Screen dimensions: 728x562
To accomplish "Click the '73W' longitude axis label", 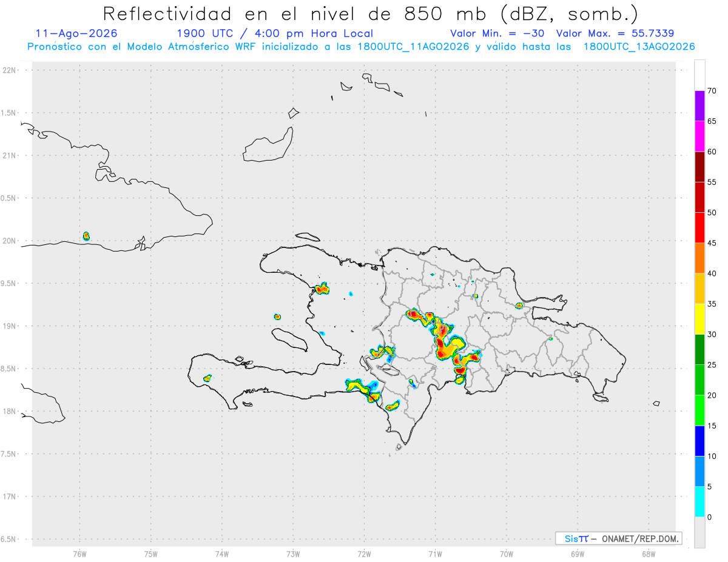I will [293, 554].
